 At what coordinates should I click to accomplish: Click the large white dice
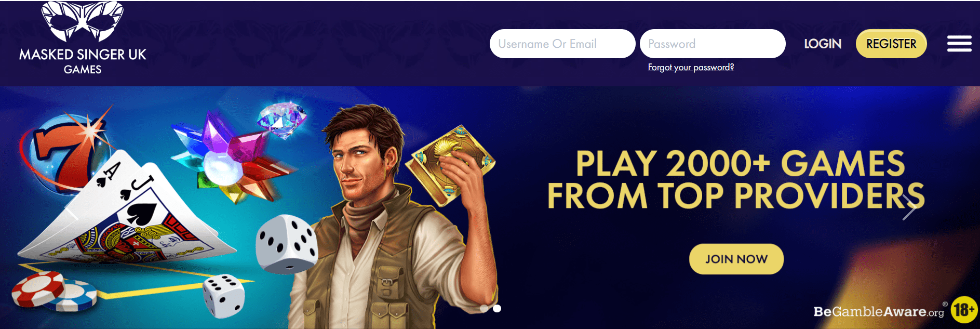point(286,243)
